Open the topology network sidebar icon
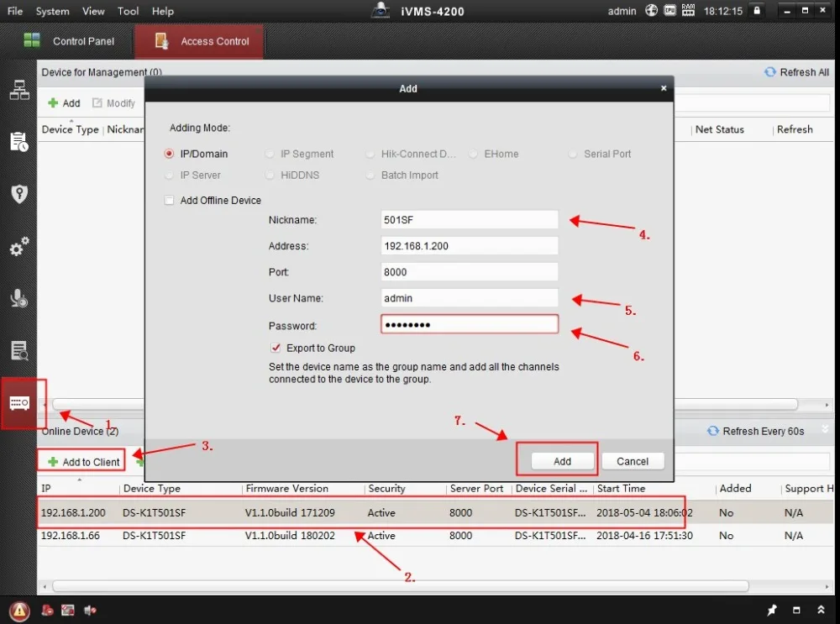Viewport: 840px width, 624px height. [x=19, y=90]
